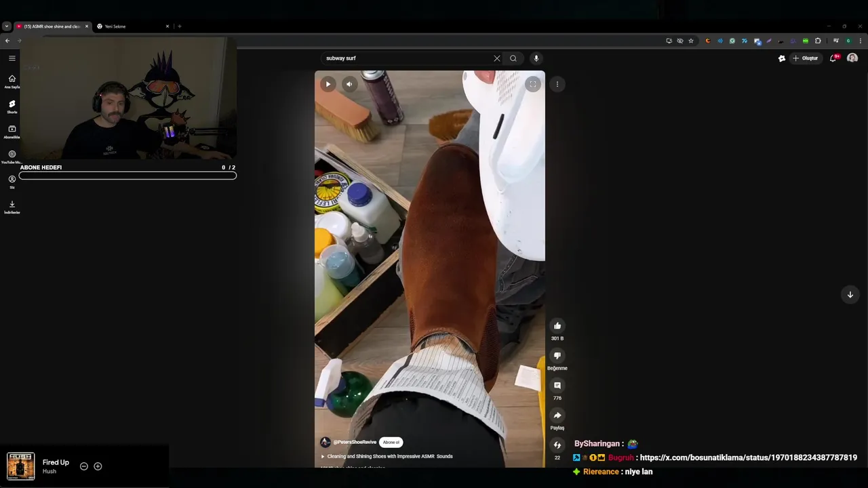Open YouTube Music from the sidebar
This screenshot has width=868, height=488.
coord(12,157)
